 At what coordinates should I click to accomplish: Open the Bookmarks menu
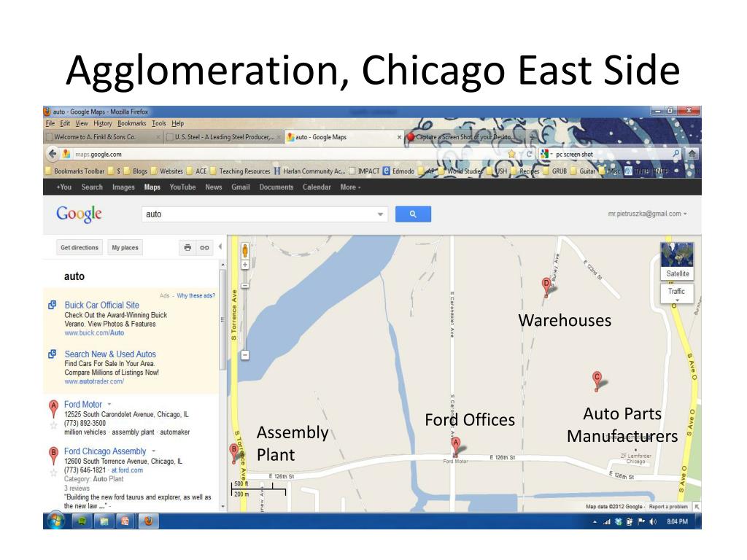(131, 123)
